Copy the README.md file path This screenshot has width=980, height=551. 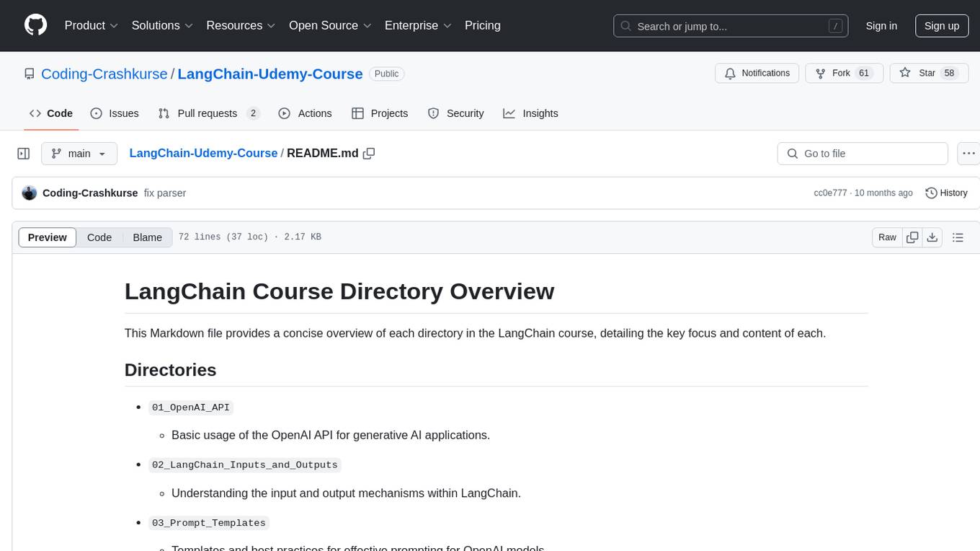point(369,154)
